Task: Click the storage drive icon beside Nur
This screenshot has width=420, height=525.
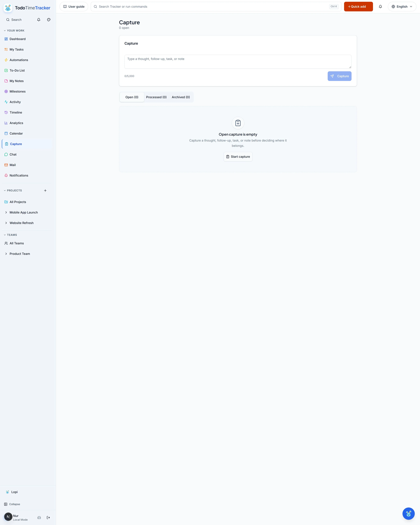Action: coord(39,517)
